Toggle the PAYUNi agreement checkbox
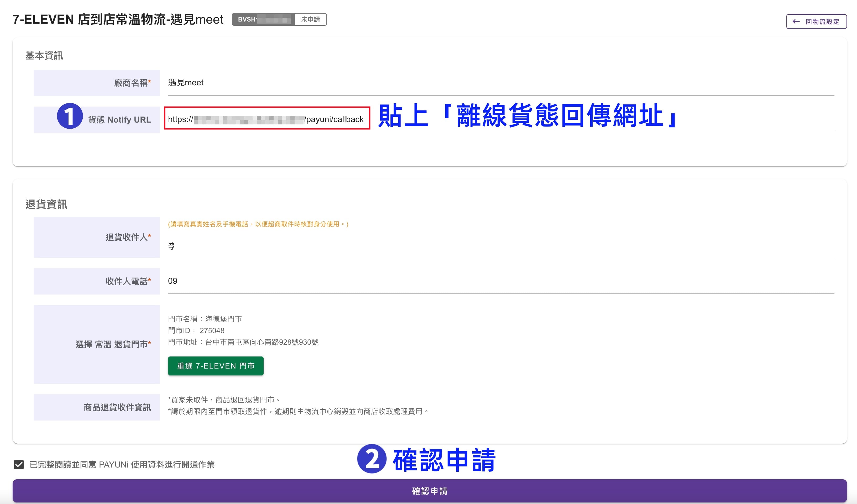 (x=19, y=465)
